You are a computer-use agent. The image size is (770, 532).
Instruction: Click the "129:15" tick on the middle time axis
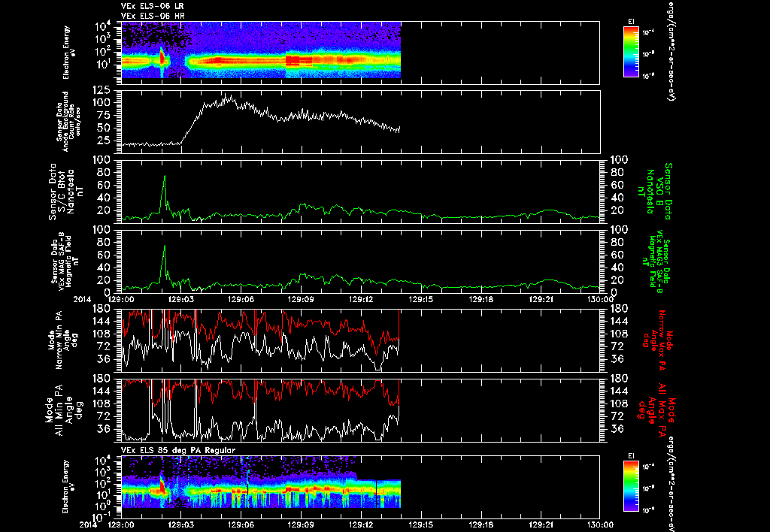[x=421, y=299]
